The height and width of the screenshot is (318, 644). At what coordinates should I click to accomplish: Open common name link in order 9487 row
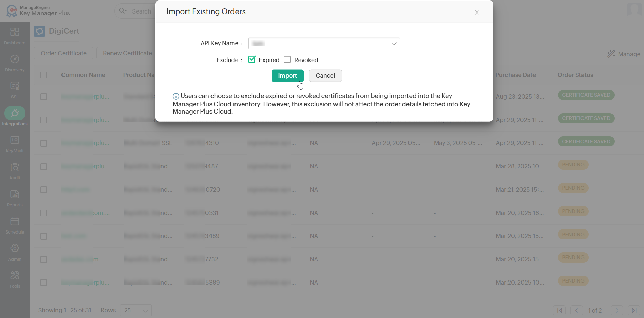pos(85,166)
